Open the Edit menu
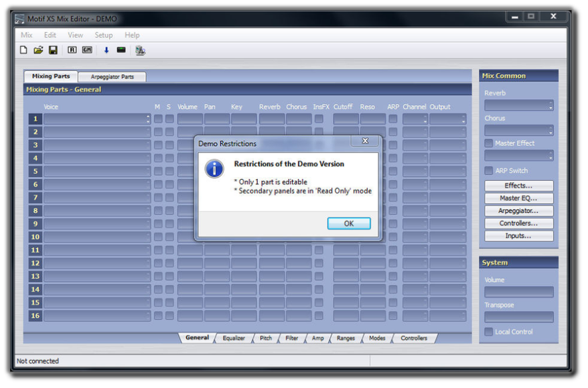The width and height of the screenshot is (588, 388). coord(50,35)
